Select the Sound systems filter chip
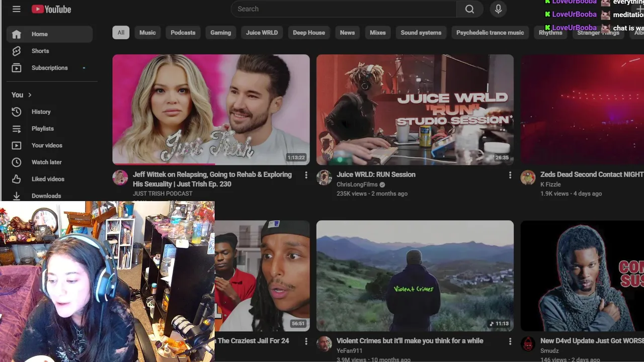The height and width of the screenshot is (362, 644). click(421, 33)
